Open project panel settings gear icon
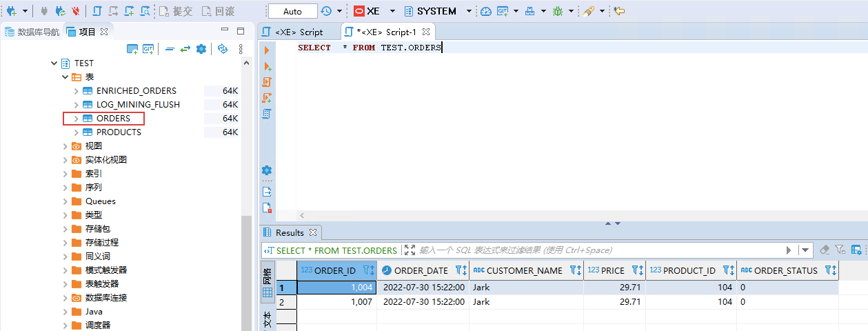868x331 pixels. click(201, 49)
